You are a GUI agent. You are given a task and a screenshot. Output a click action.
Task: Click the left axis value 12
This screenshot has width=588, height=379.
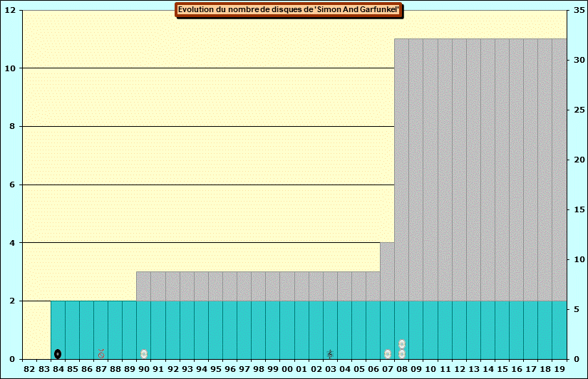(13, 10)
